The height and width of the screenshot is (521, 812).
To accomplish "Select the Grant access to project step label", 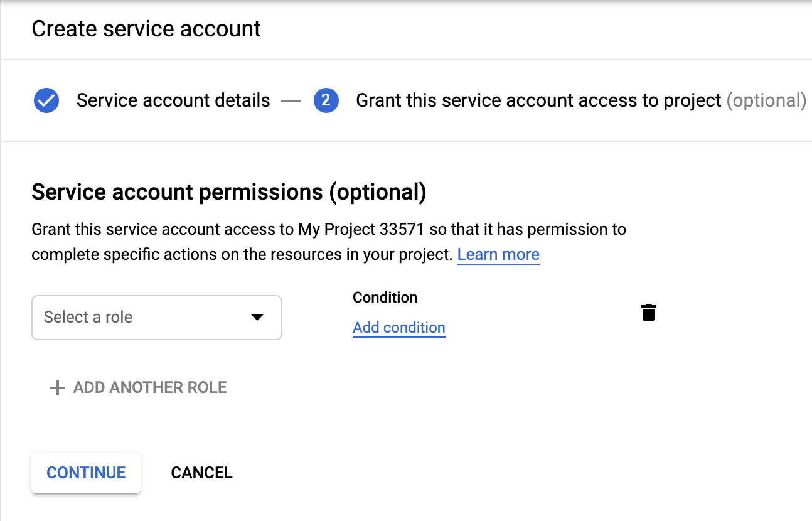I will click(538, 100).
